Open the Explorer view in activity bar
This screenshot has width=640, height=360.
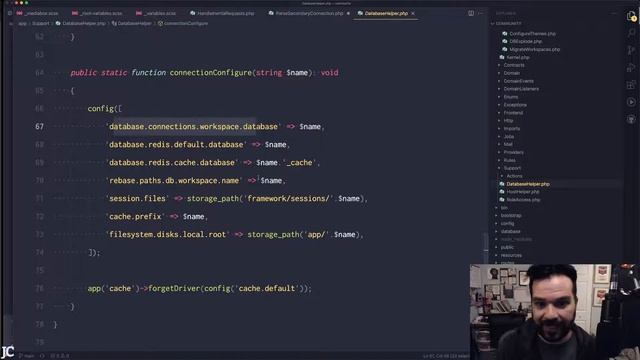point(631,16)
